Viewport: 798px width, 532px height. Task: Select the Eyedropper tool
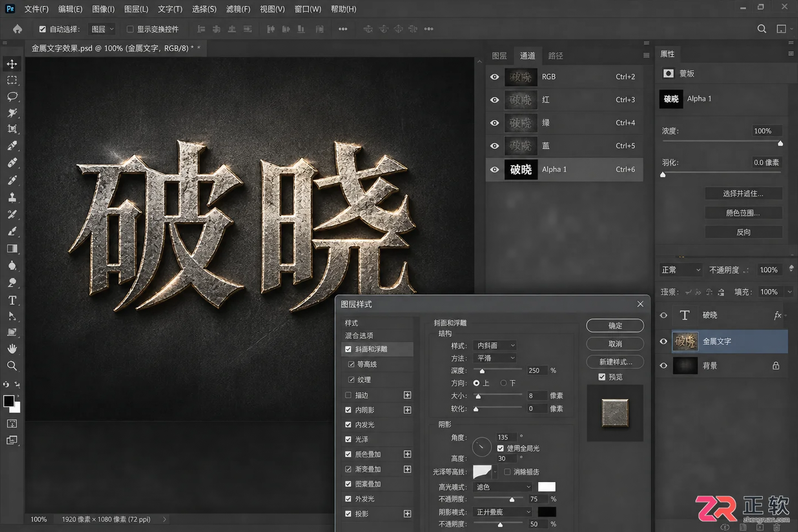click(x=12, y=146)
